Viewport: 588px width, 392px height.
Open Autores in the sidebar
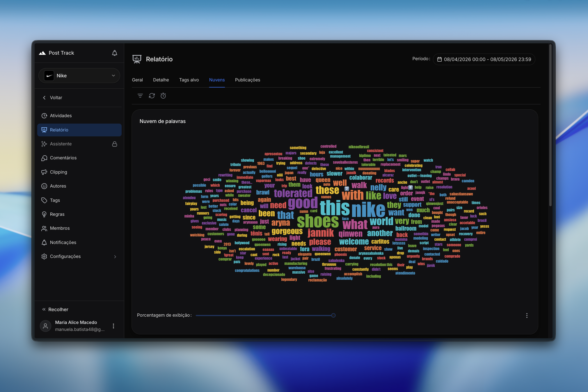pyautogui.click(x=79, y=186)
